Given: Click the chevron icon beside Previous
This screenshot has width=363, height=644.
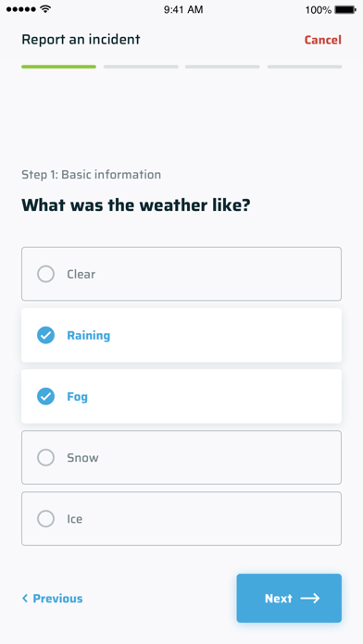Looking at the screenshot, I should point(25,598).
